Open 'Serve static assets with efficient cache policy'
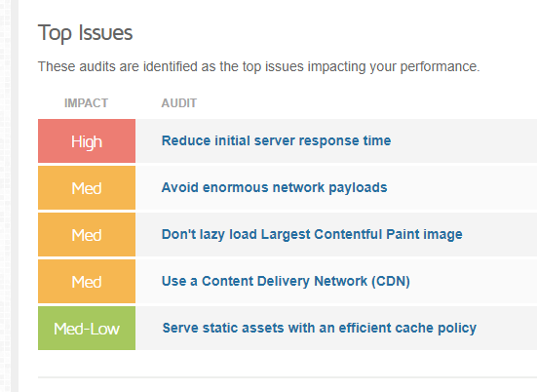Image resolution: width=537 pixels, height=392 pixels. 320,329
